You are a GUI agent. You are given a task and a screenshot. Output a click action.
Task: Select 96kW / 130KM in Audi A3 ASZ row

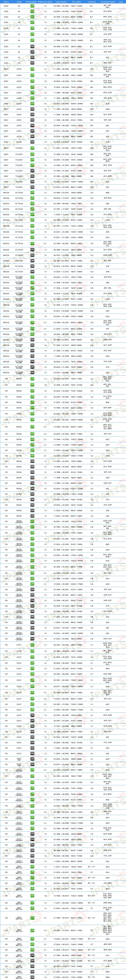tap(77, 57)
